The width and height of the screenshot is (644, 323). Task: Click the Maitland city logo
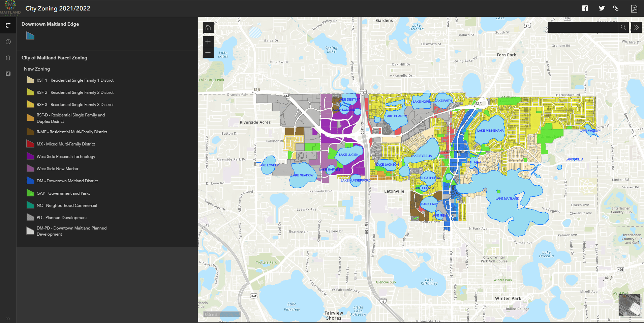point(10,7)
